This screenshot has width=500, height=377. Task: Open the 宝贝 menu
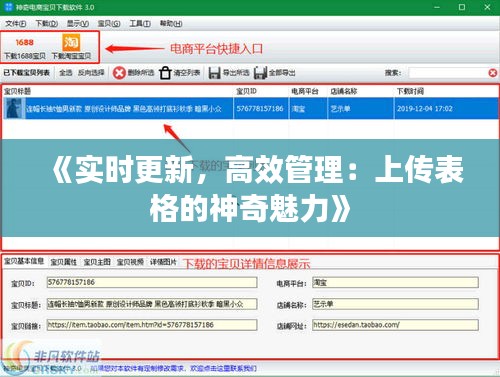click(x=109, y=24)
